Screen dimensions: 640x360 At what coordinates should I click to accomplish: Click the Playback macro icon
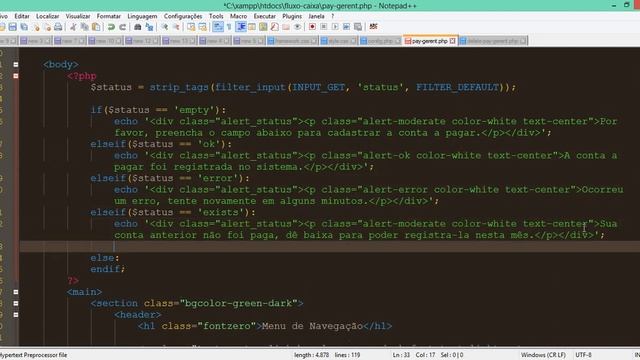(x=335, y=27)
